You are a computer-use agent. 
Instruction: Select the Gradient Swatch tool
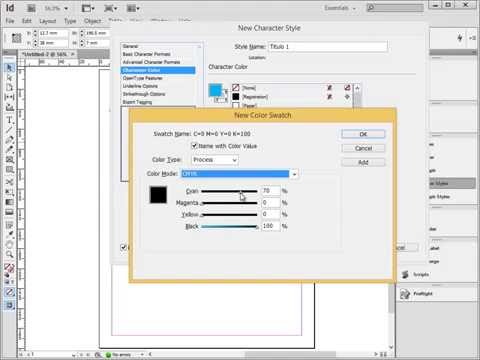(x=9, y=202)
